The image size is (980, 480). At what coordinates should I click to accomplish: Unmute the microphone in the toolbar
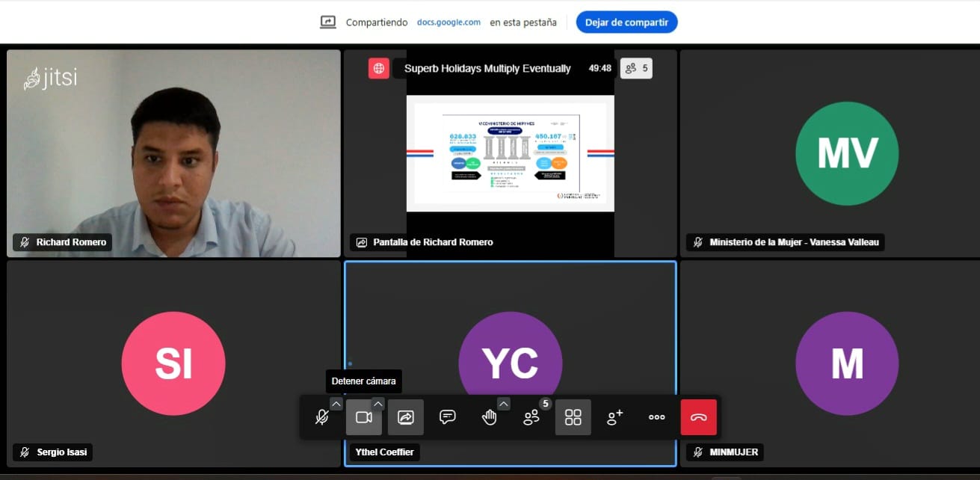pos(321,417)
